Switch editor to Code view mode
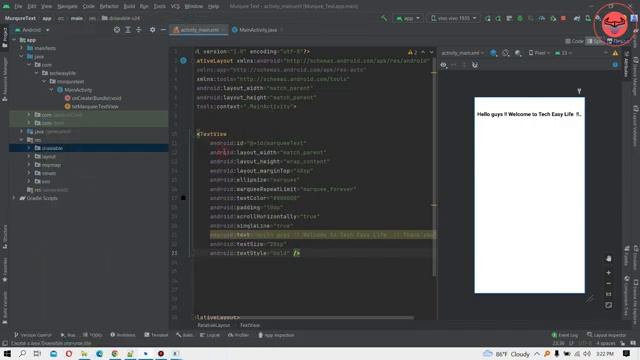 pyautogui.click(x=574, y=41)
